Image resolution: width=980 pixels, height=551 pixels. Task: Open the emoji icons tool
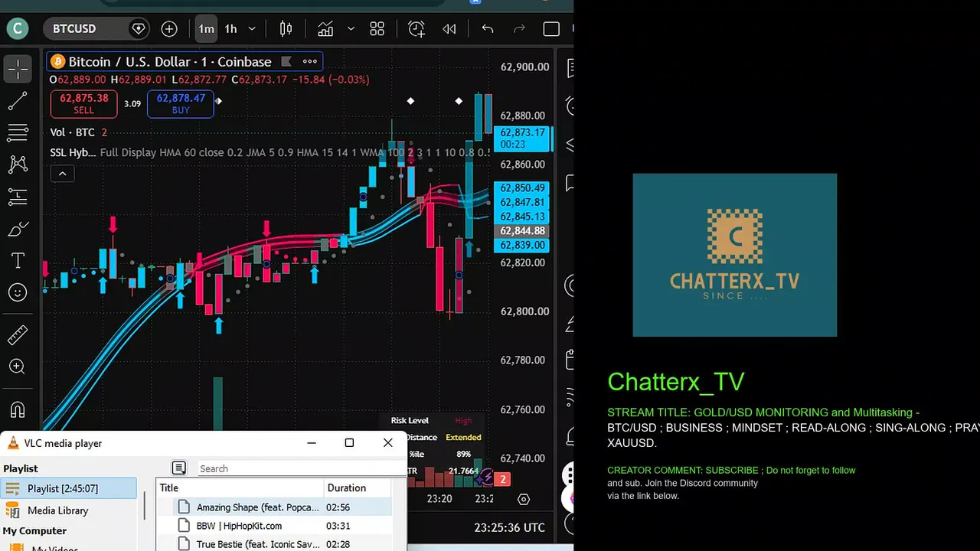(x=18, y=292)
